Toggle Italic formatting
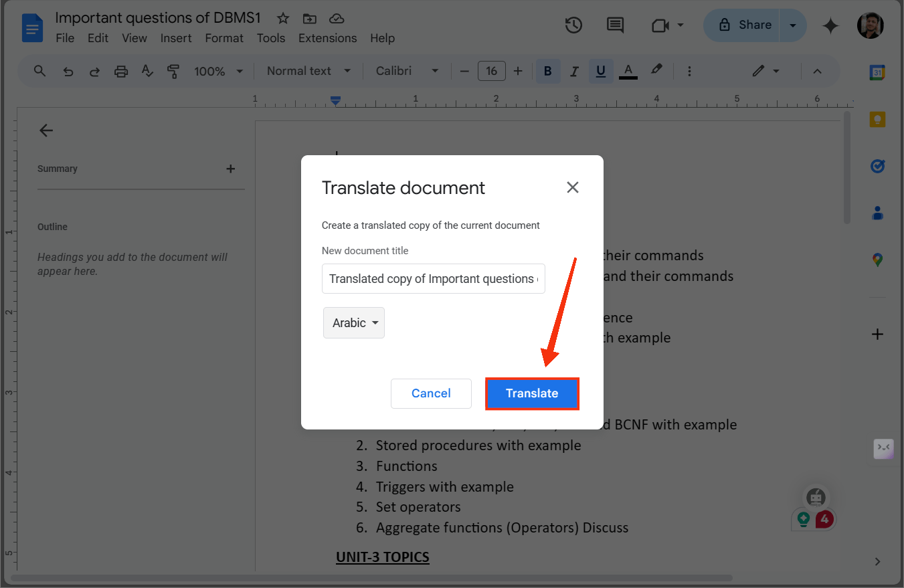Screen dimensions: 904x588 pyautogui.click(x=573, y=71)
